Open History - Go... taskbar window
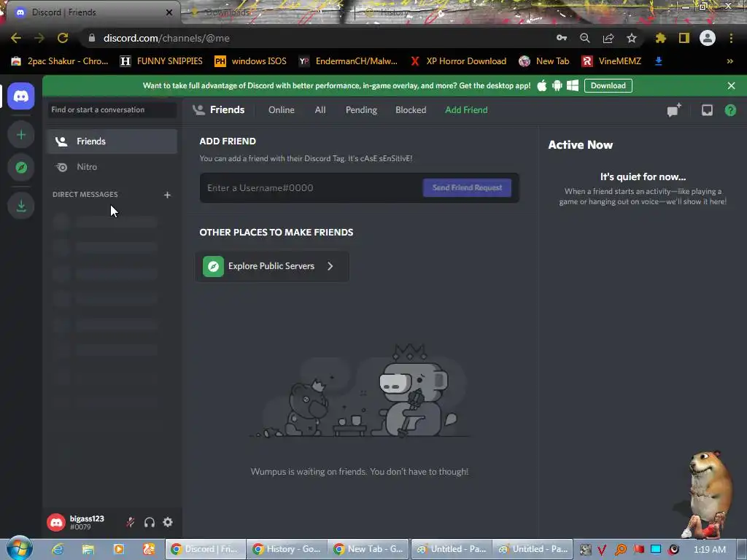The image size is (747, 560). click(x=287, y=549)
